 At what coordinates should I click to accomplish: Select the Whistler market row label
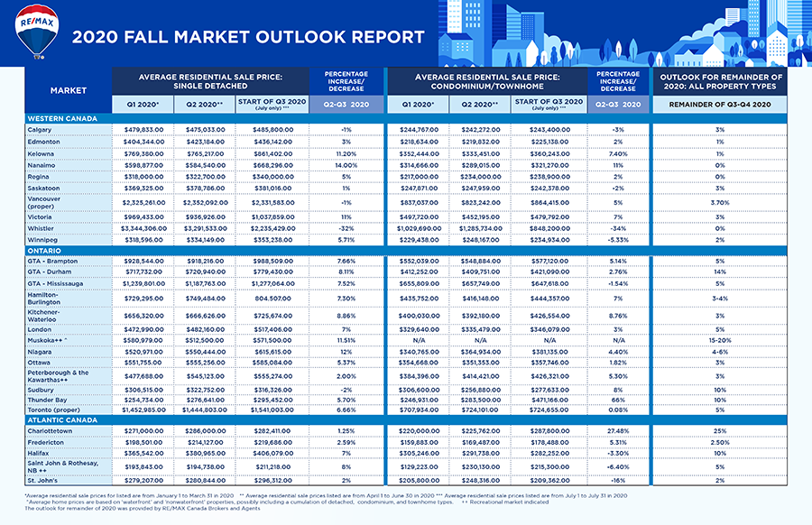coord(41,228)
